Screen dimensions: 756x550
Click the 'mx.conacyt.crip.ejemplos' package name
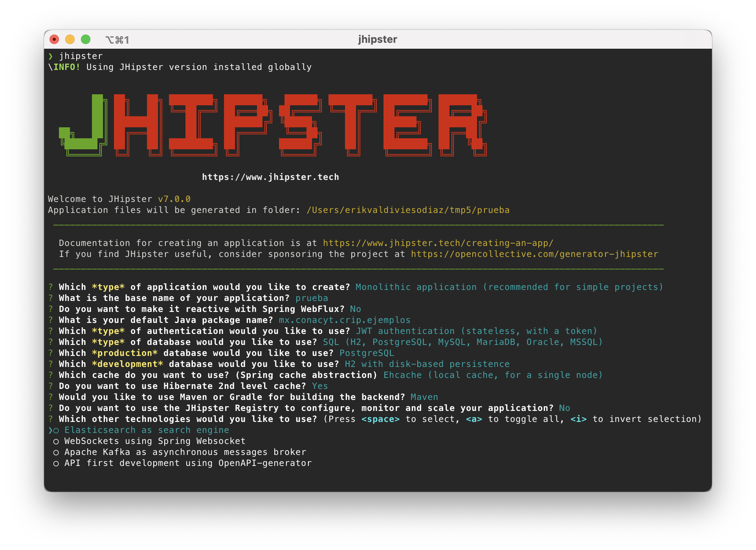345,320
